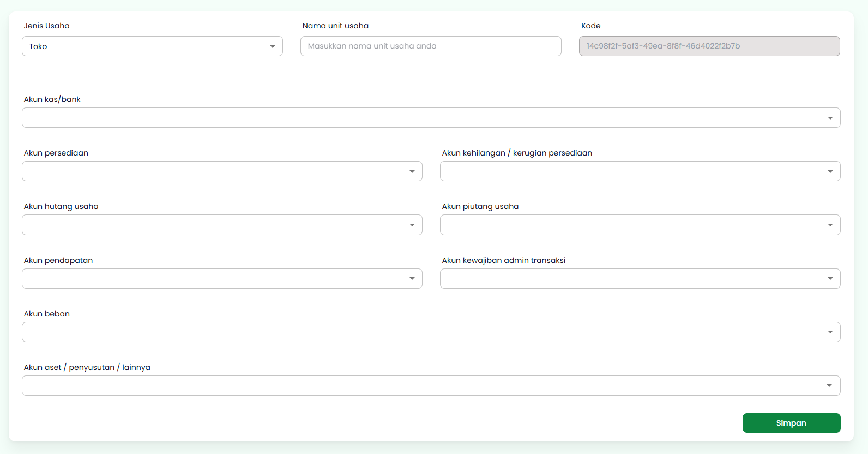This screenshot has width=868, height=454.
Task: Click the "Nama unit usaha" label text
Action: point(335,26)
